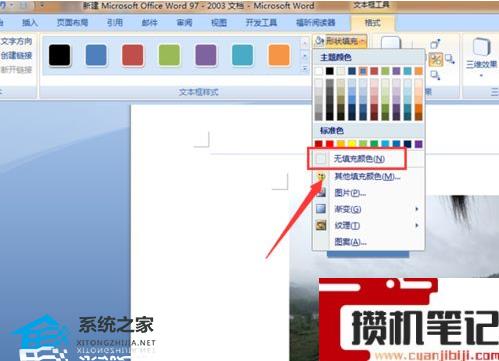Expand the 渐变 submenu arrow
Screen dimensions: 499x361
[417, 209]
